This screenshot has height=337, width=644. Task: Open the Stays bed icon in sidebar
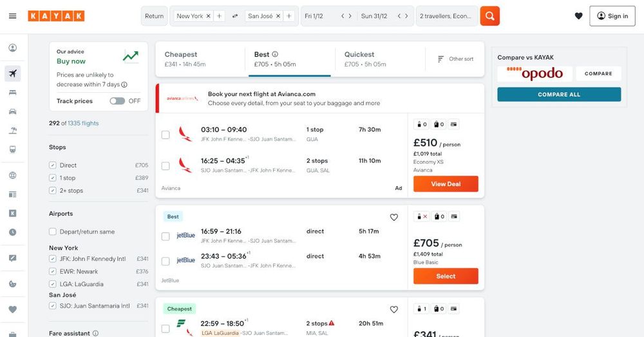(x=12, y=93)
